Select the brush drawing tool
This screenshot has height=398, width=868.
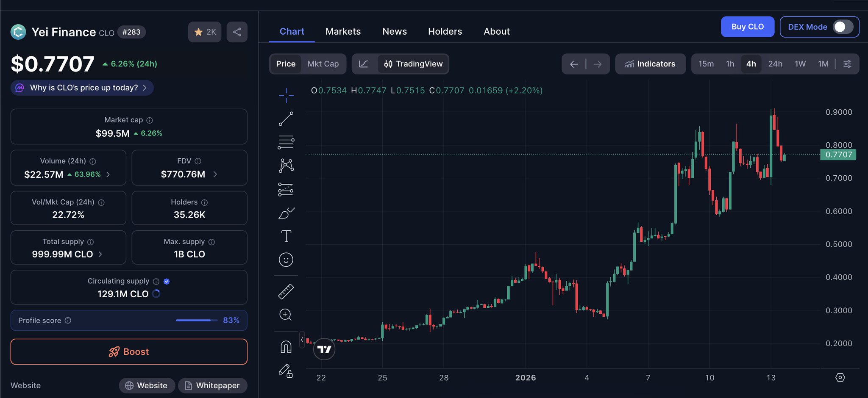286,213
